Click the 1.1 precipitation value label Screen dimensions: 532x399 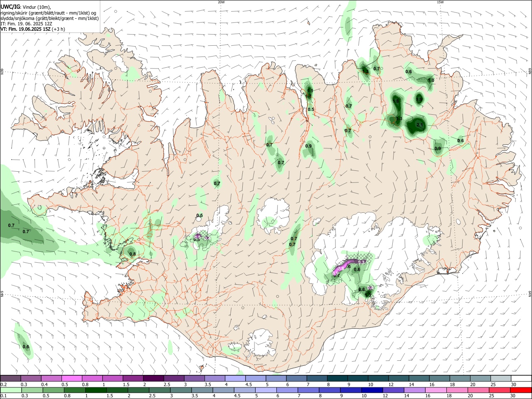pyautogui.click(x=310, y=90)
